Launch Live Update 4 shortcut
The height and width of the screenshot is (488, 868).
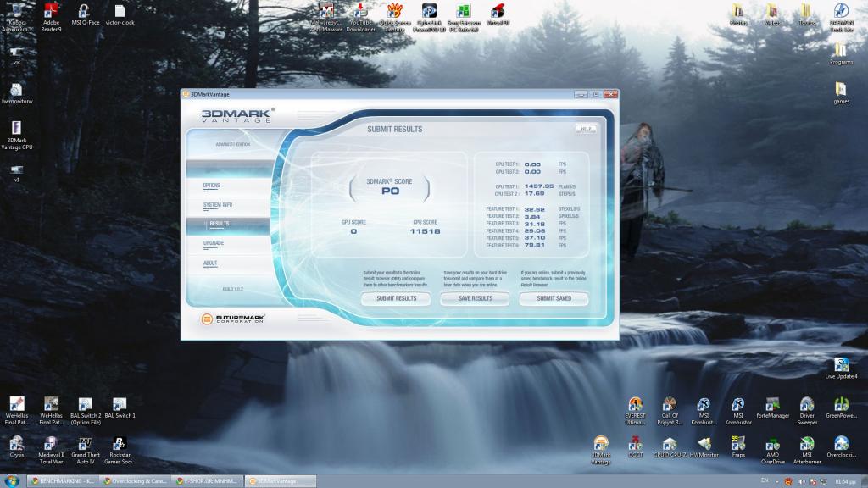point(841,368)
